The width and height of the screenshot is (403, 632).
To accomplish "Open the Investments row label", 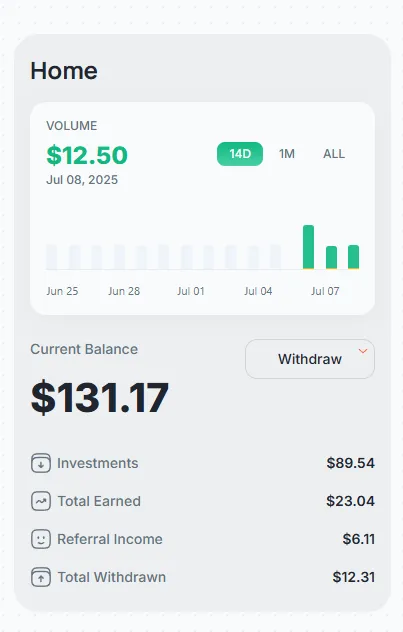I will tap(98, 463).
